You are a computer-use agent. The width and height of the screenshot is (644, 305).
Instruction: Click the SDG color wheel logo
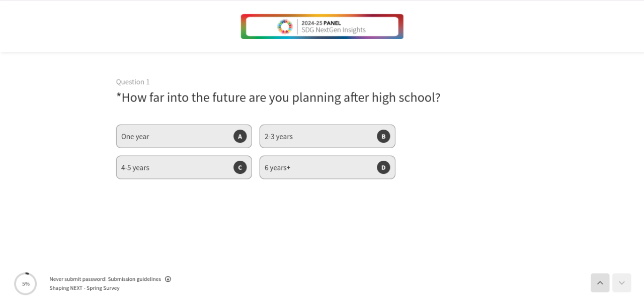[285, 27]
